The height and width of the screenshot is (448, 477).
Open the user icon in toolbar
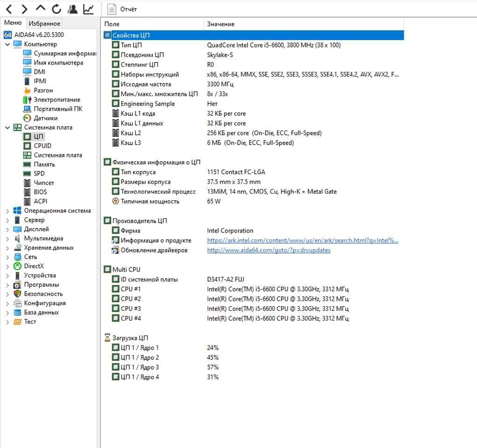coord(72,9)
